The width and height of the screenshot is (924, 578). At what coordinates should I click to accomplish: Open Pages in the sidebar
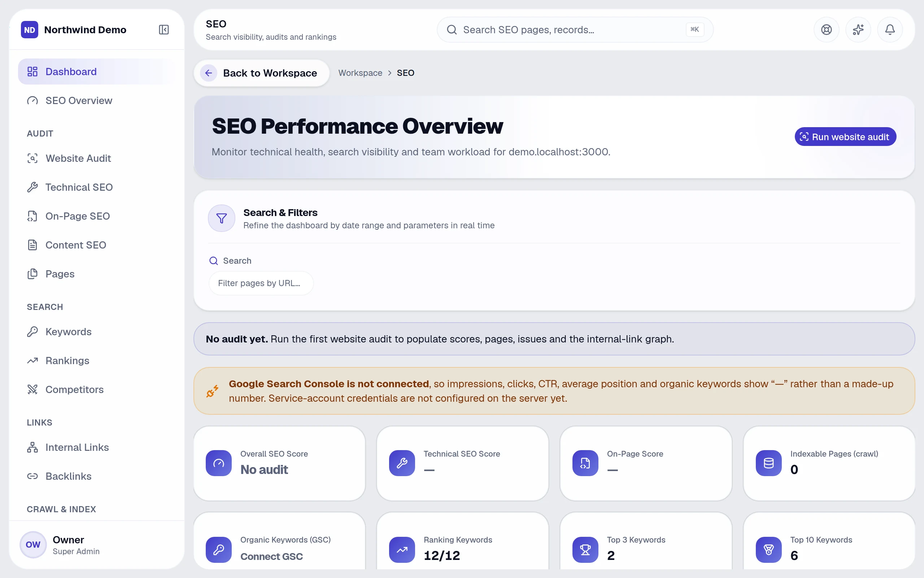97,274
